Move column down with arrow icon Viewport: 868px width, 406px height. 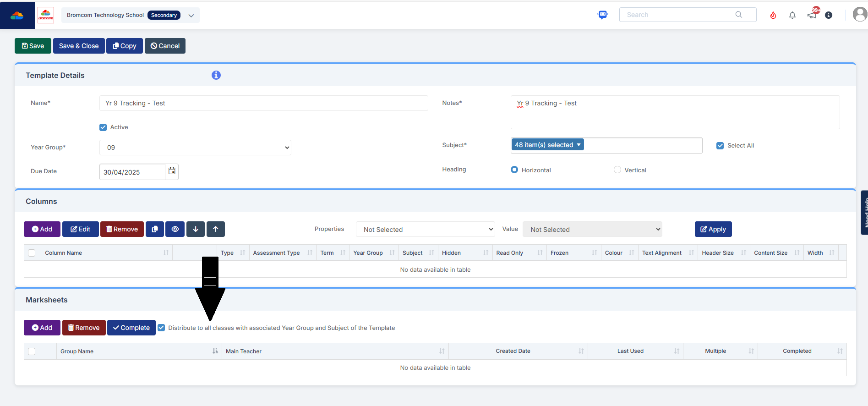(196, 229)
